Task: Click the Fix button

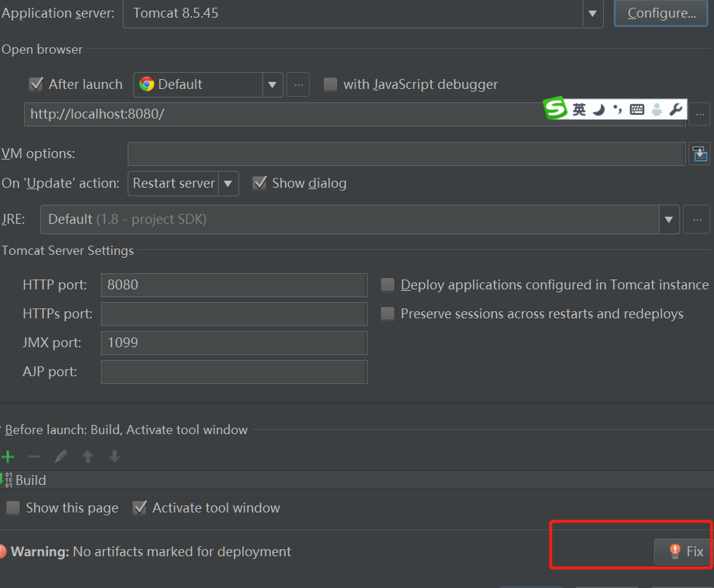Action: [682, 551]
